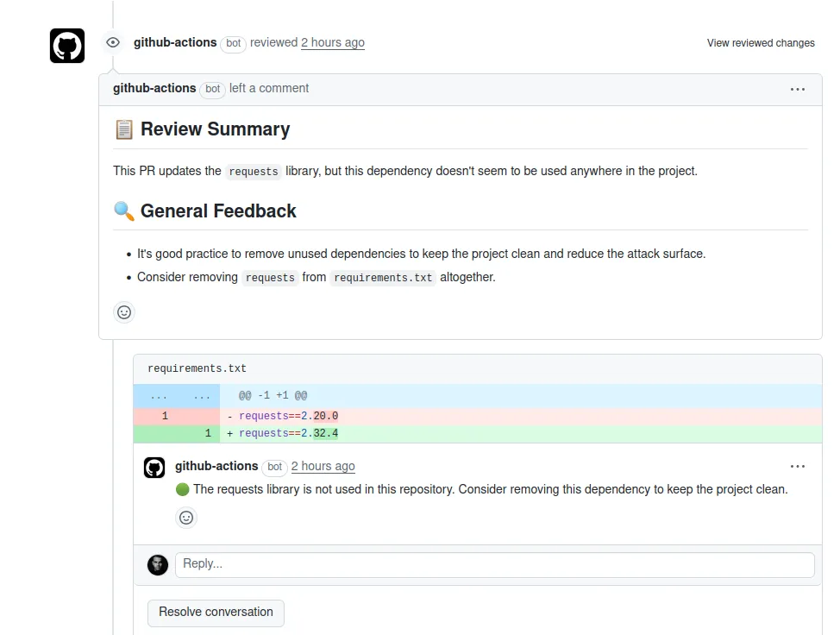Click the github-actions avatar beside the review header
840x635 pixels.
click(67, 46)
